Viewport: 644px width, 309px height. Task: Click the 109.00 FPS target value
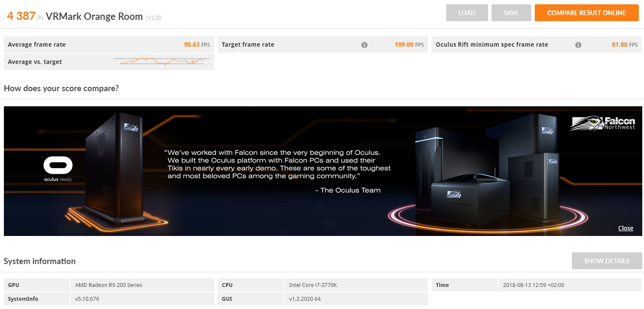click(409, 45)
